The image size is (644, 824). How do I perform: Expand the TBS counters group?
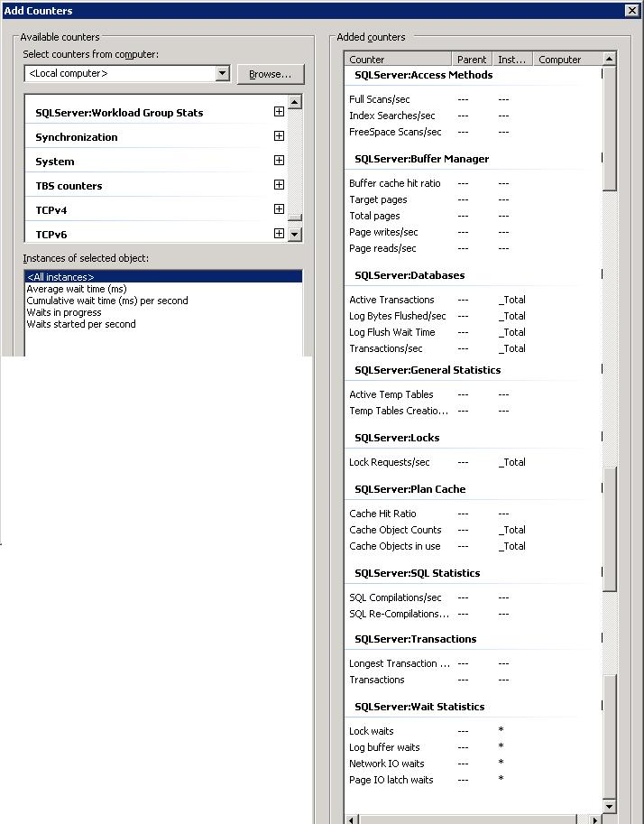[279, 184]
